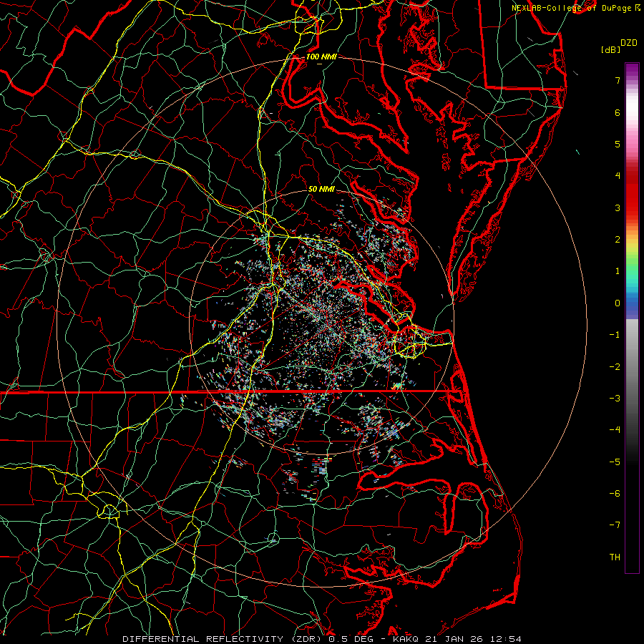Click the KAKQ radar station identifier

(406, 639)
